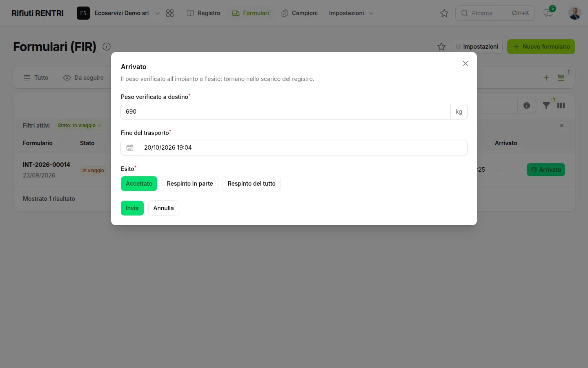
Task: Click the info icon beside Formulari (FIR)
Action: point(107,47)
